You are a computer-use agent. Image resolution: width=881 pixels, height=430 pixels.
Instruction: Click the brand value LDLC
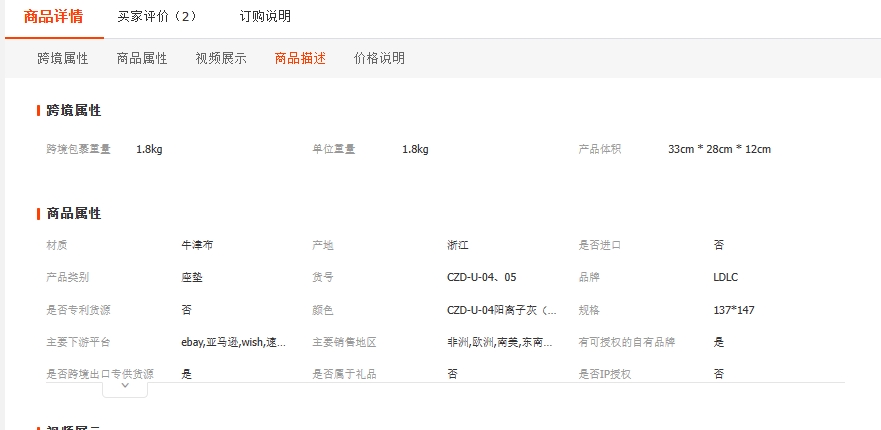click(725, 277)
